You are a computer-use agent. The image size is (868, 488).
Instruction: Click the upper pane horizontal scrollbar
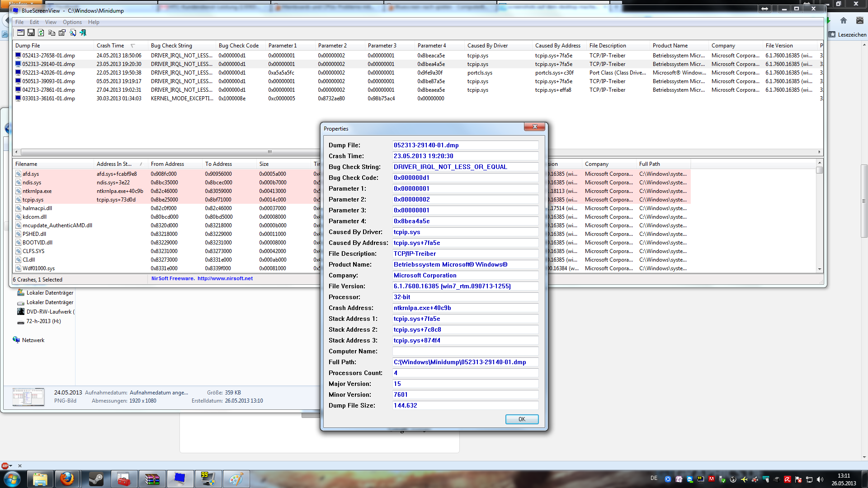tap(269, 152)
